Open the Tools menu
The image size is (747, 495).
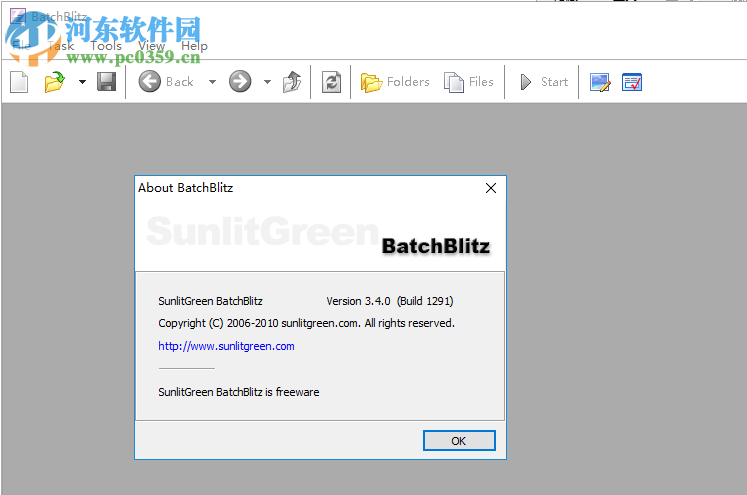pyautogui.click(x=106, y=46)
